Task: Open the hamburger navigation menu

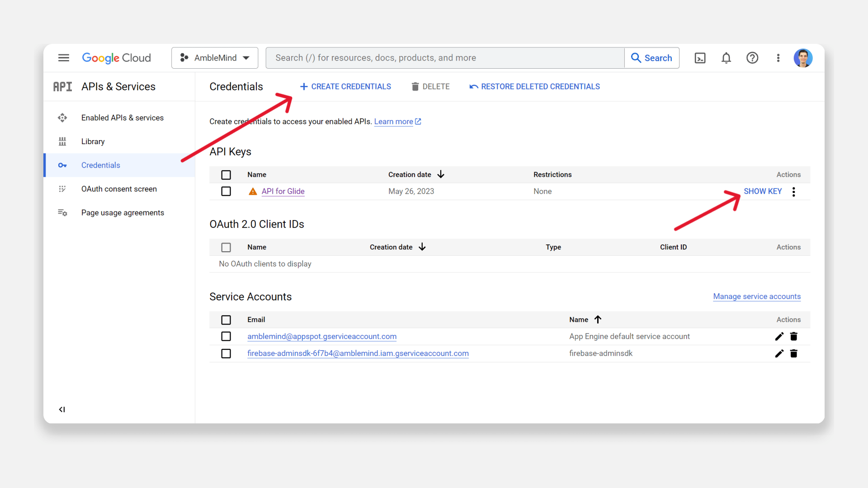Action: [x=64, y=58]
